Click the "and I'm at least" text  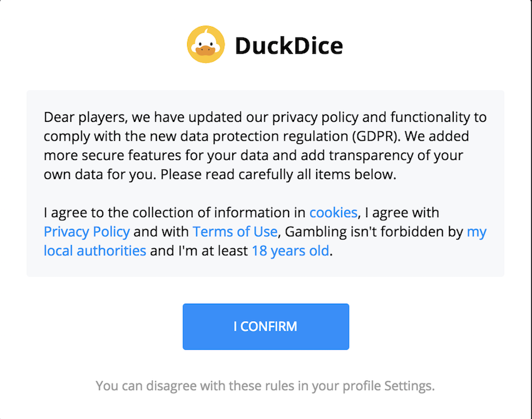pyautogui.click(x=199, y=251)
